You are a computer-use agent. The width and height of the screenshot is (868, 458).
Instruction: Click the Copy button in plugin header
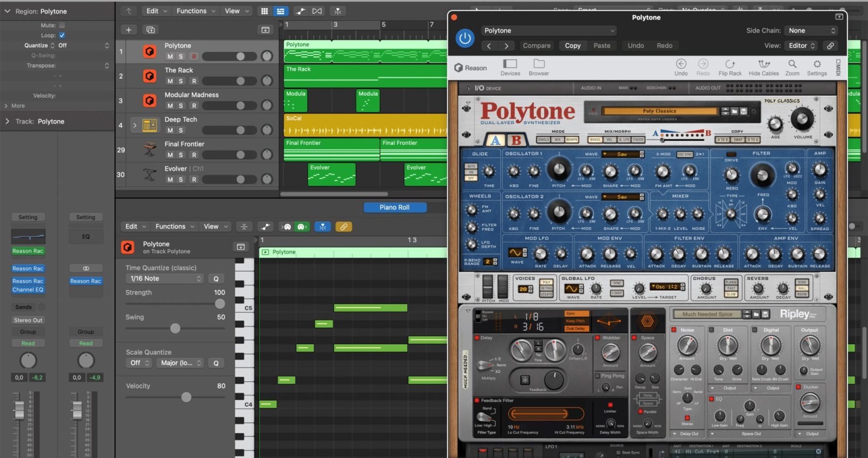572,46
